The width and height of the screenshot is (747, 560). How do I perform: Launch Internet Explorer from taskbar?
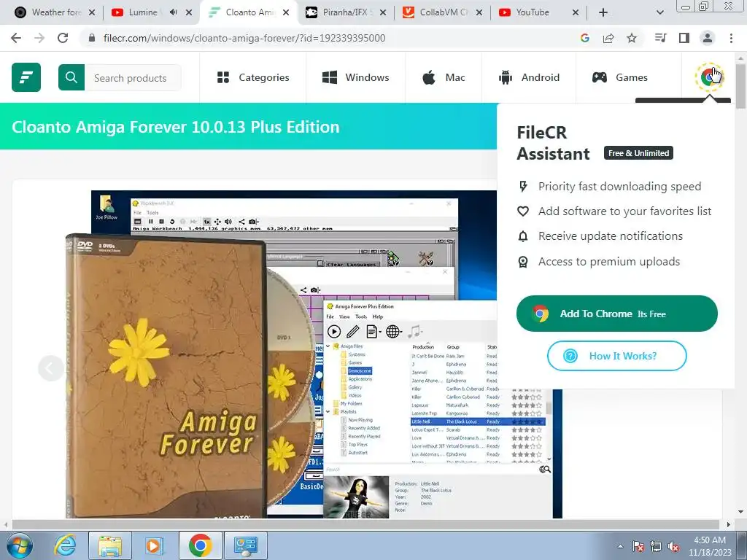(x=65, y=545)
